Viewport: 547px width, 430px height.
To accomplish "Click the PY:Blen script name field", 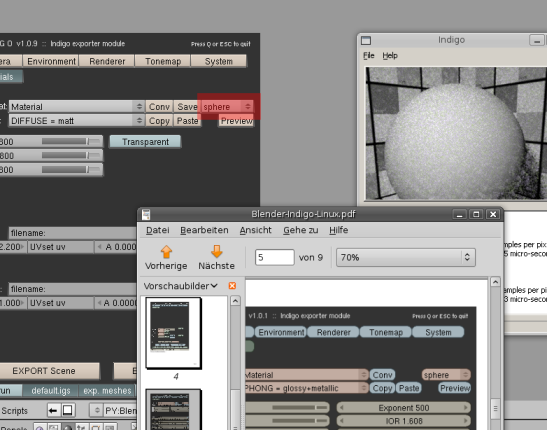I will tap(120, 411).
